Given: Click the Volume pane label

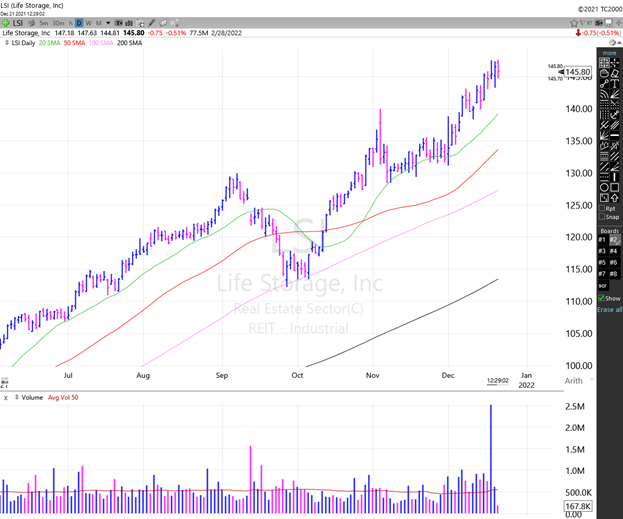Looking at the screenshot, I should tap(32, 397).
